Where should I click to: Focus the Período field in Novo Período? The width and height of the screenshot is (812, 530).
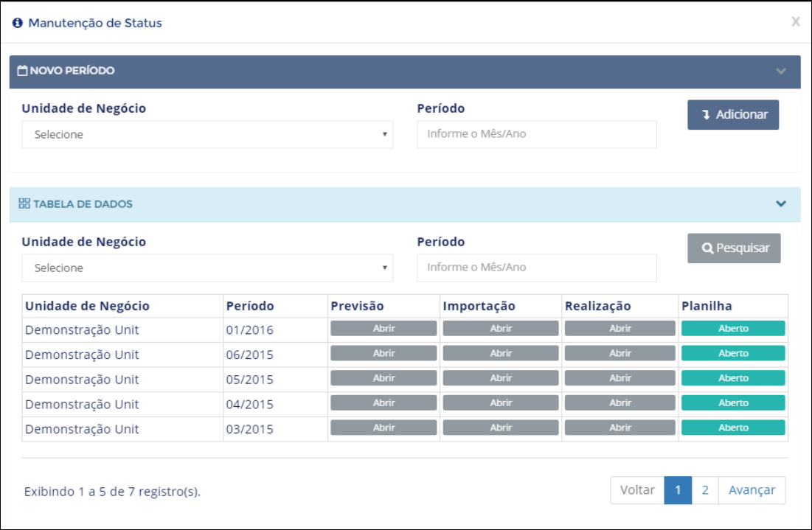(536, 134)
